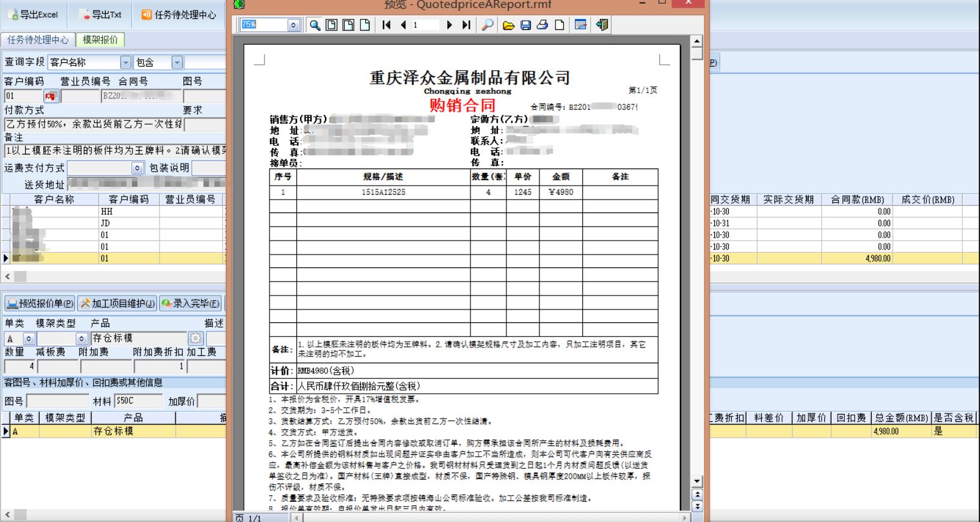The height and width of the screenshot is (522, 980).
Task: Click the 总金额(RMB) column header
Action: tap(901, 418)
